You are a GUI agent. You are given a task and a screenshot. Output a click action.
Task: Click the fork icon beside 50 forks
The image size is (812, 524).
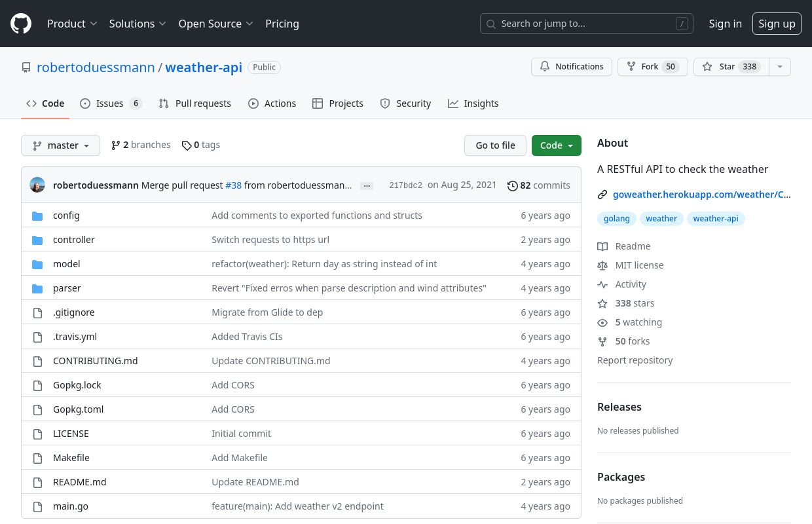click(x=602, y=341)
